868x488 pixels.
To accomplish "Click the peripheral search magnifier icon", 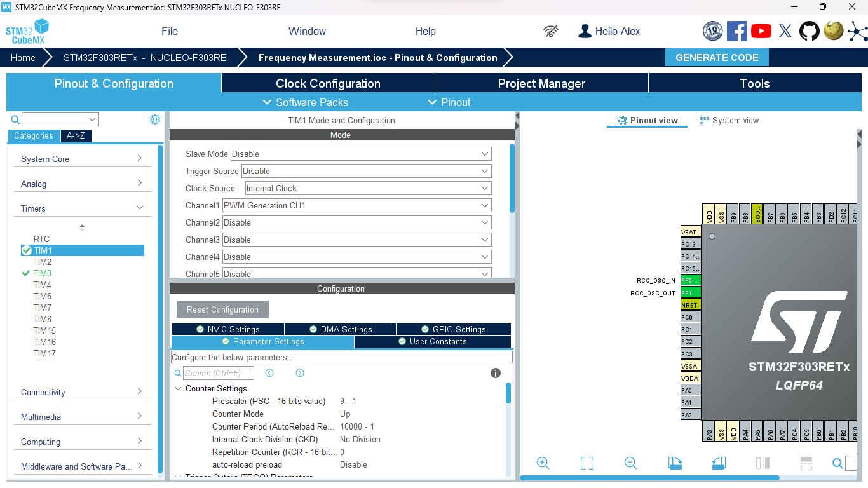I will point(15,119).
